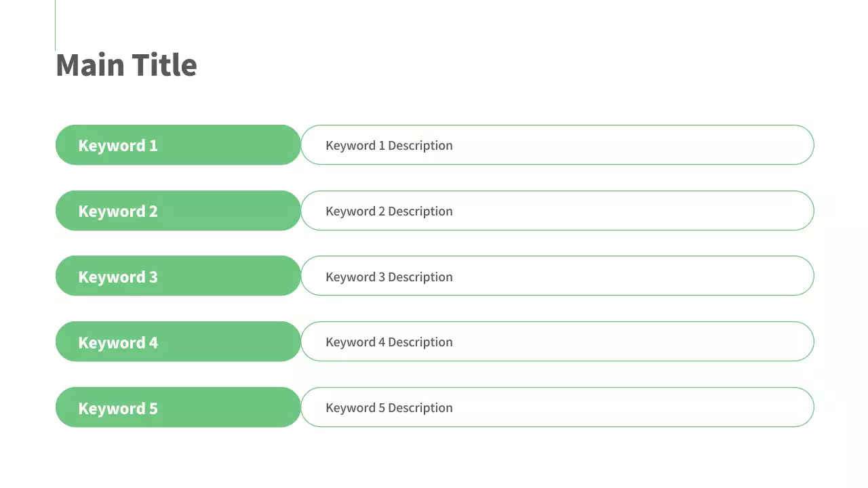Screen dimensions: 868x488
Task: Select the Keyword 2 Description text
Action: coord(389,211)
